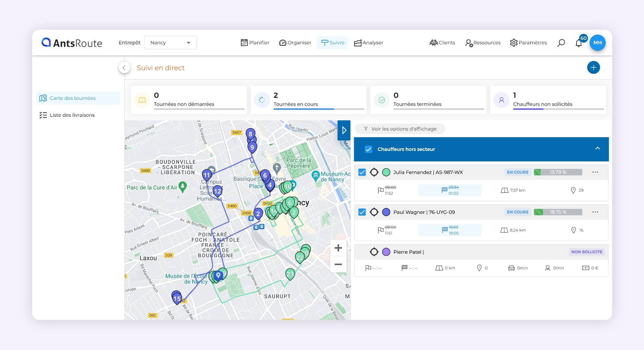Zoom in on the map
Screen dimensions: 644x350
(338, 248)
